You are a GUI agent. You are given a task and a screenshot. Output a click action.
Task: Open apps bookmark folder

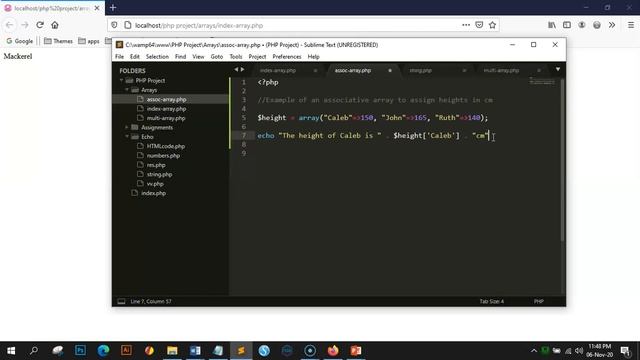89,41
